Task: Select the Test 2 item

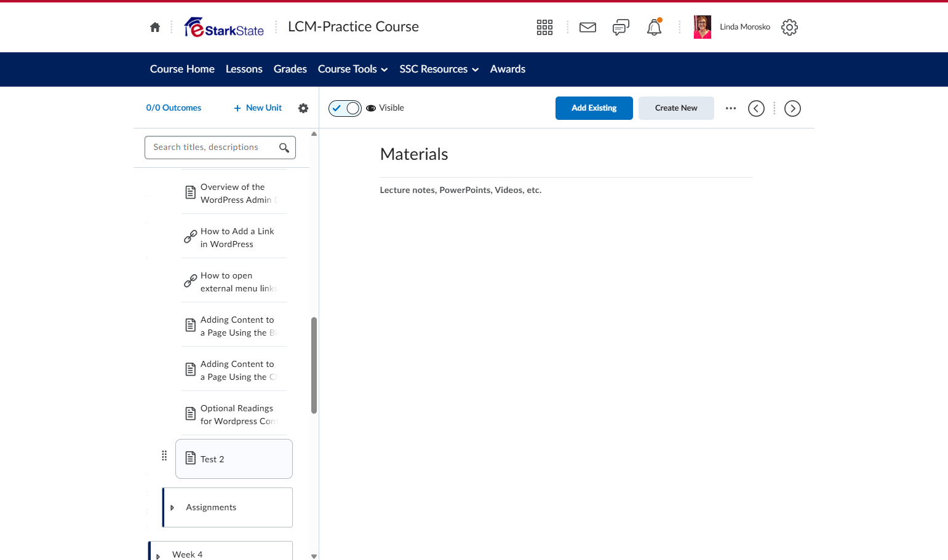Action: tap(234, 459)
